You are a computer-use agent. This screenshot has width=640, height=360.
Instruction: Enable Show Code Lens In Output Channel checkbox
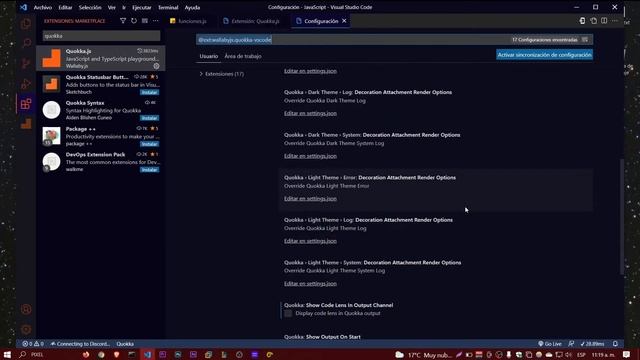288,313
